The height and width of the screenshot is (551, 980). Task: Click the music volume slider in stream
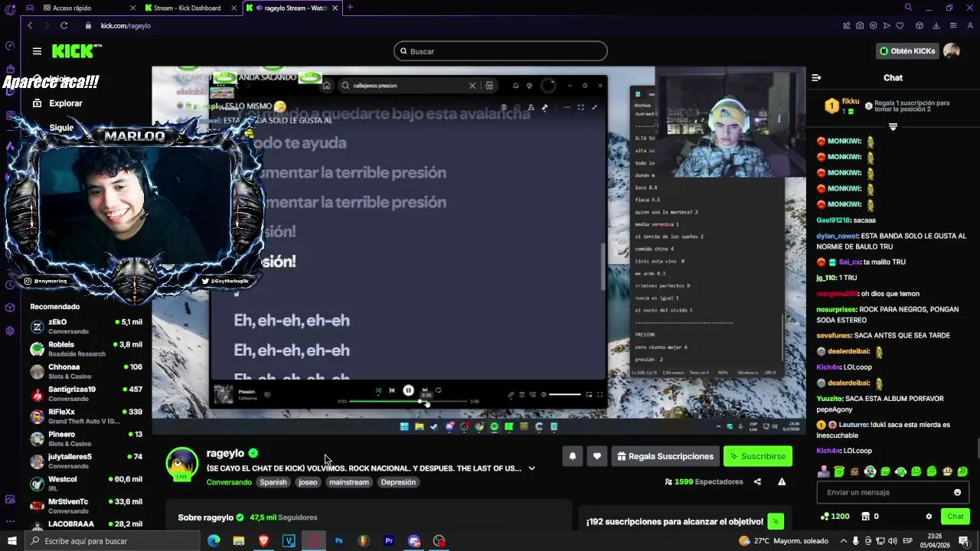point(564,394)
